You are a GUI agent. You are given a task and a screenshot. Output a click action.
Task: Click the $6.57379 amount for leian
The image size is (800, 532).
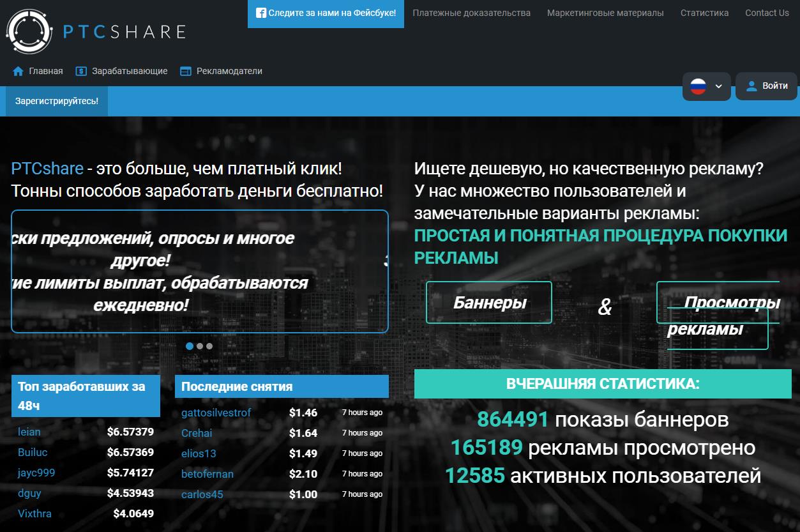pos(130,432)
